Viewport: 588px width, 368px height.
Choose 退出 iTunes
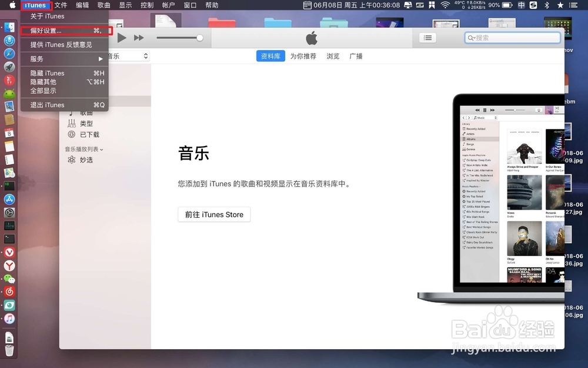click(65, 105)
